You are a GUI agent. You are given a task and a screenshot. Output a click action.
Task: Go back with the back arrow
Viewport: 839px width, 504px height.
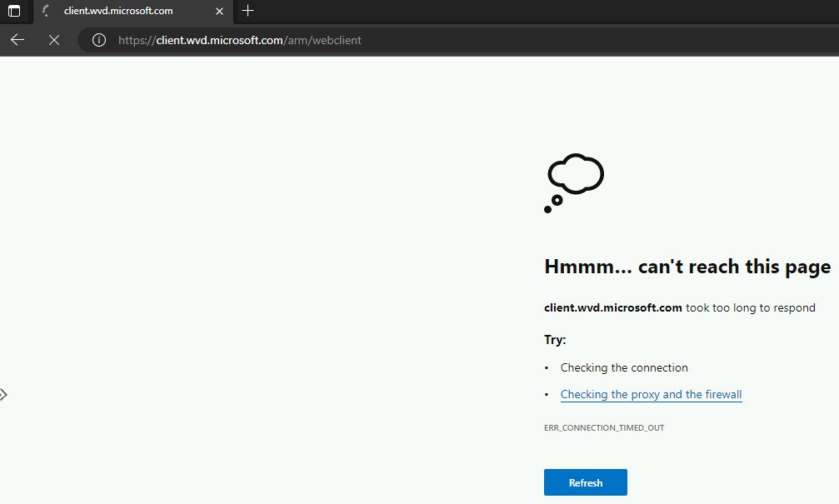(17, 40)
